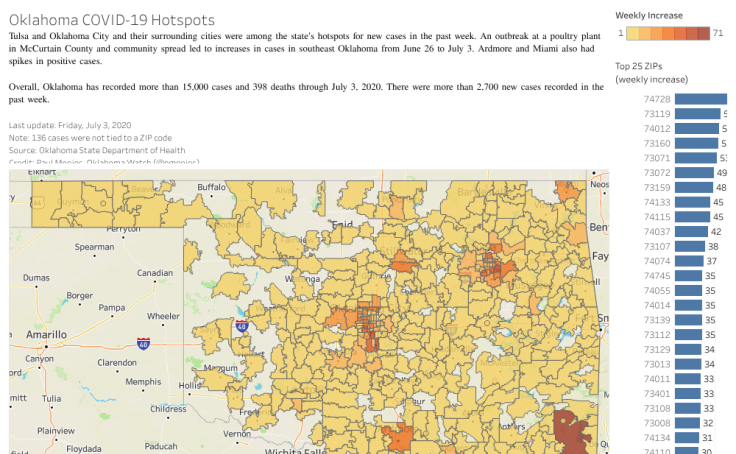The width and height of the screenshot is (736, 454).
Task: Click the Childress city label on the map
Action: click(x=168, y=409)
